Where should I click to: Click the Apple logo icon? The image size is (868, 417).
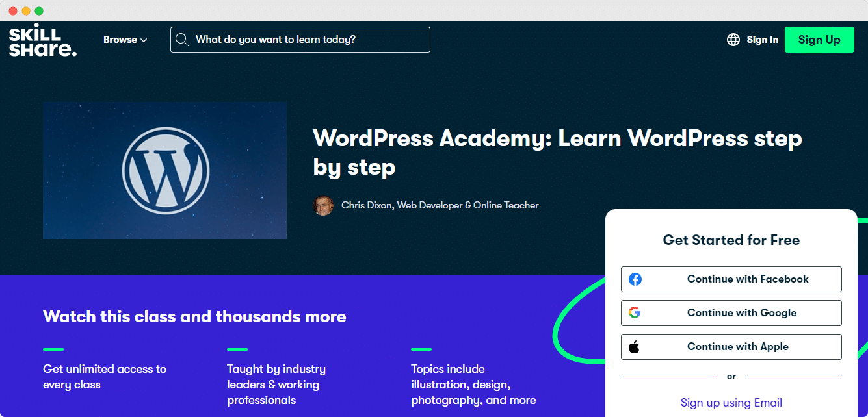[635, 347]
